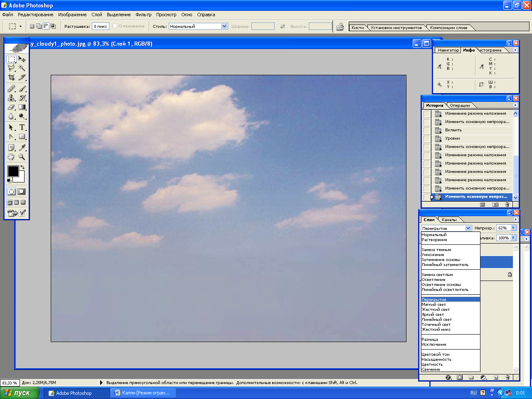Image resolution: width=532 pixels, height=399 pixels.
Task: Choose the Eraser tool
Action: (12, 107)
